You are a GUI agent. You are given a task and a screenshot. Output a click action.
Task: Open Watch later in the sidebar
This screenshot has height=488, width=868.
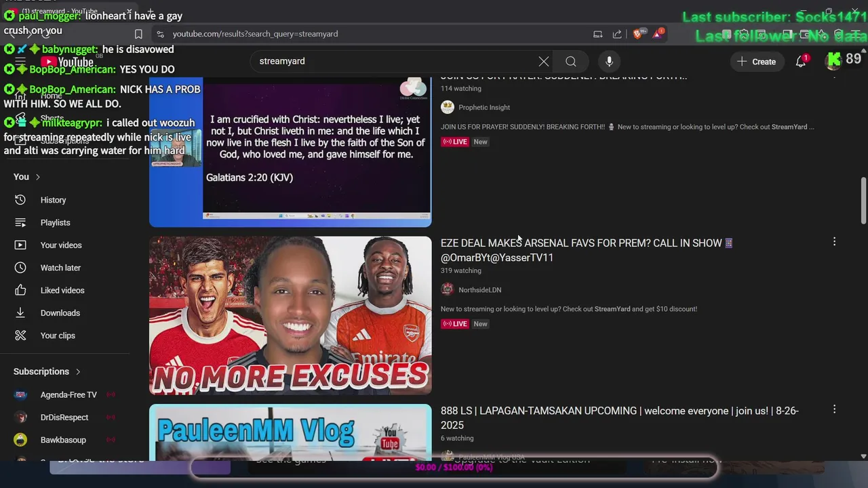click(60, 268)
